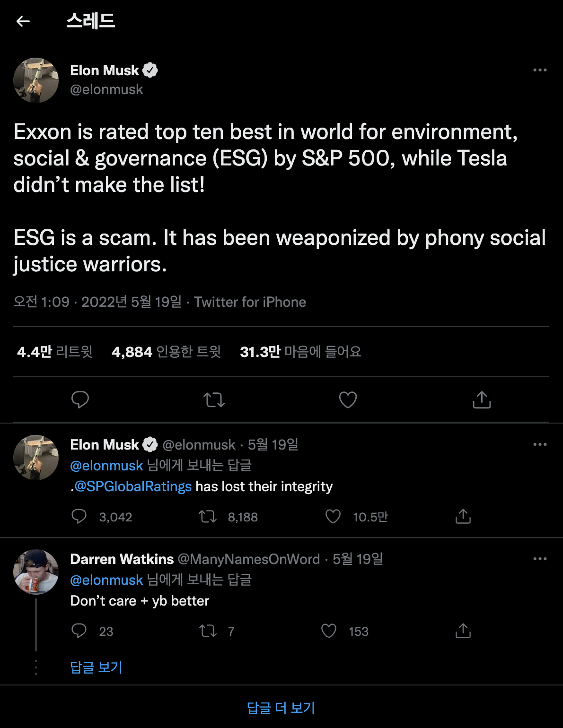This screenshot has height=728, width=563.
Task: Like Darren Watkins' reply
Action: (x=329, y=631)
